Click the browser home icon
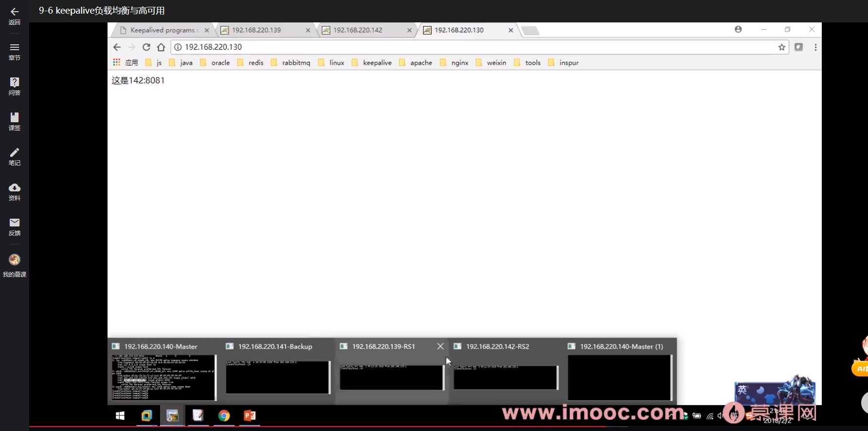 [x=161, y=47]
